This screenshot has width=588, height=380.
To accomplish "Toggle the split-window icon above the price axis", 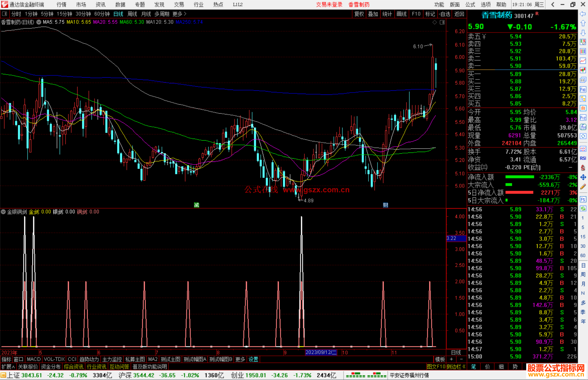I will (442, 22).
